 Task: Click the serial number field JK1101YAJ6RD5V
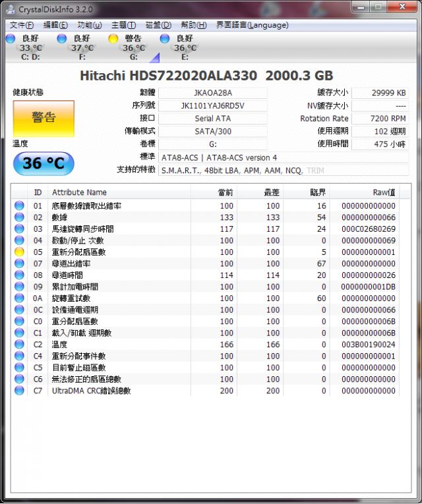pyautogui.click(x=212, y=106)
